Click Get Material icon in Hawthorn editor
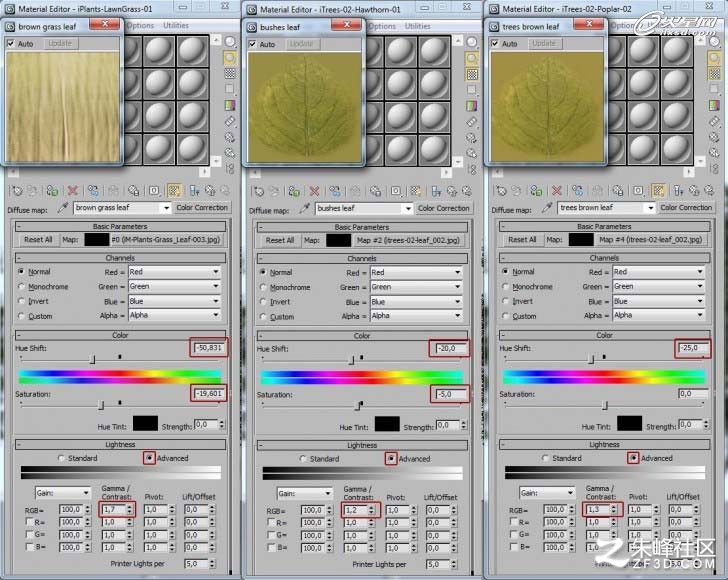728x580 pixels. click(259, 191)
